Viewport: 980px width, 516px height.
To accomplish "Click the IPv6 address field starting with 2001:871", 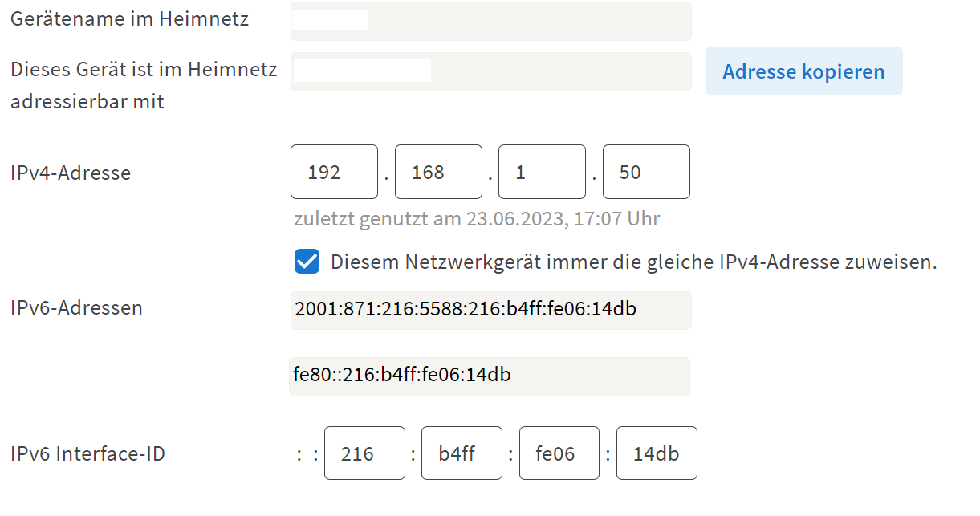I will click(490, 310).
